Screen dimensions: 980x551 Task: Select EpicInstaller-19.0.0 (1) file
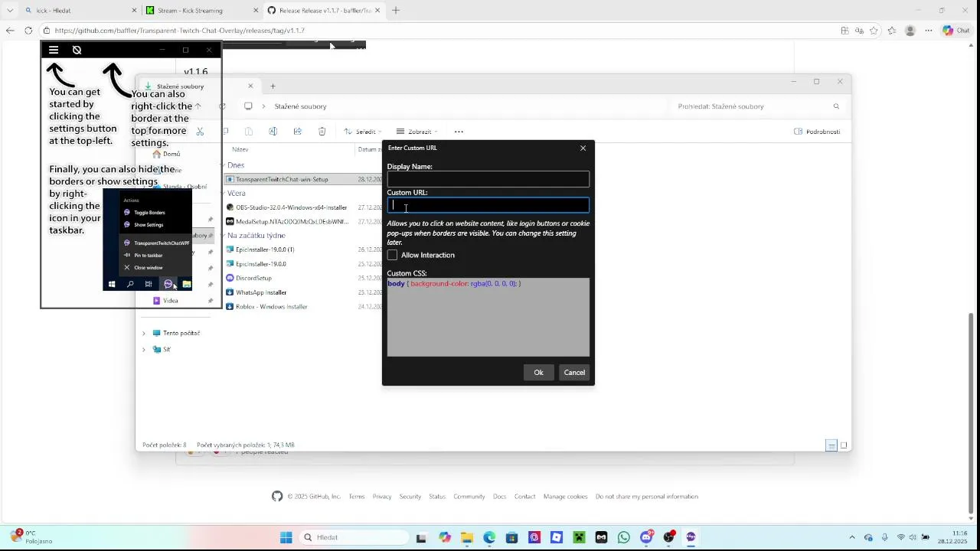265,249
